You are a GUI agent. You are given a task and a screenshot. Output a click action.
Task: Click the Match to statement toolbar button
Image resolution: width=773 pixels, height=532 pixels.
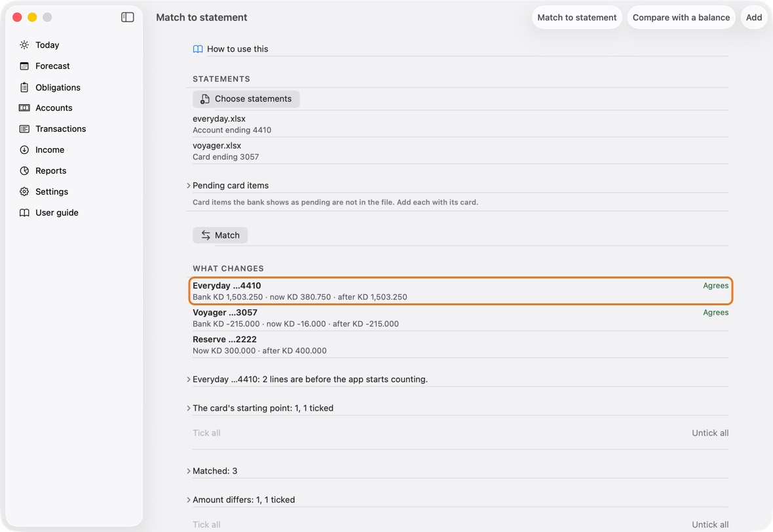(x=576, y=17)
